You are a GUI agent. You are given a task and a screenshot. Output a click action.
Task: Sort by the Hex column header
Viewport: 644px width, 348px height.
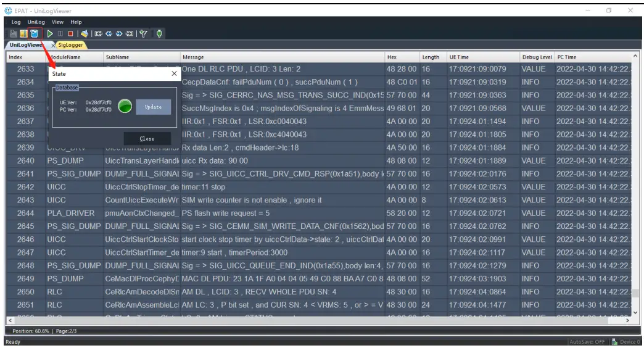pos(402,57)
